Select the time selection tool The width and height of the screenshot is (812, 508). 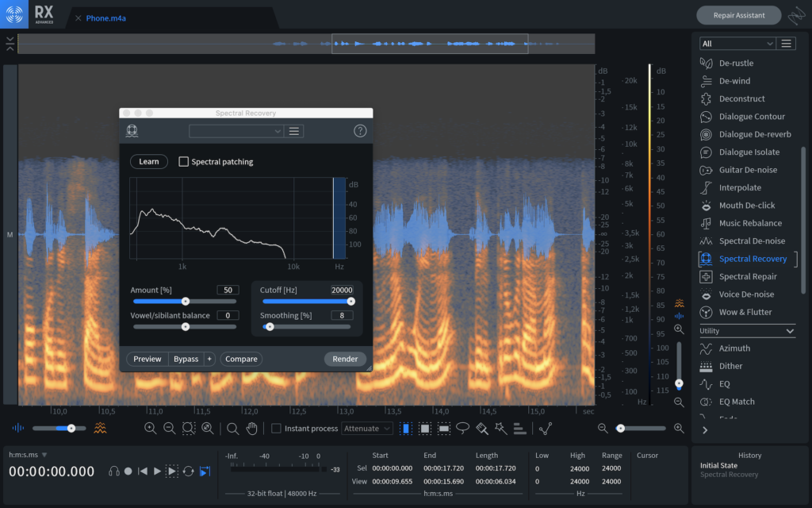pyautogui.click(x=406, y=429)
